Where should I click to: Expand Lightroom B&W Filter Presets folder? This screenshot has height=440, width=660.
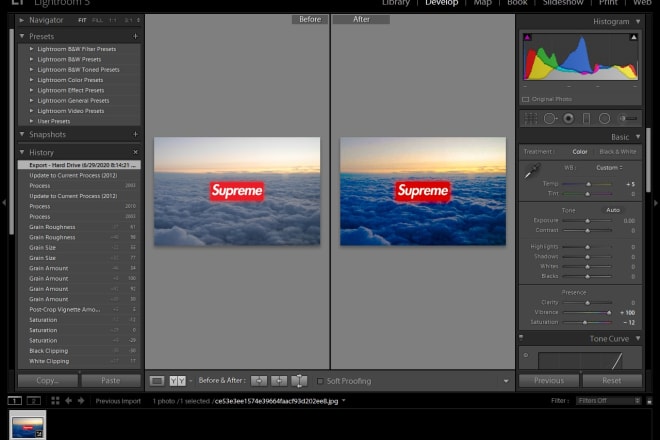(32, 49)
